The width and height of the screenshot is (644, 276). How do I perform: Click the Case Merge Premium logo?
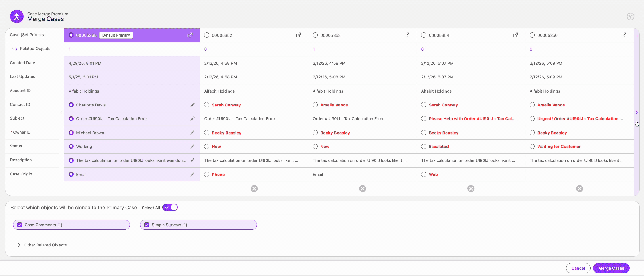point(16,16)
